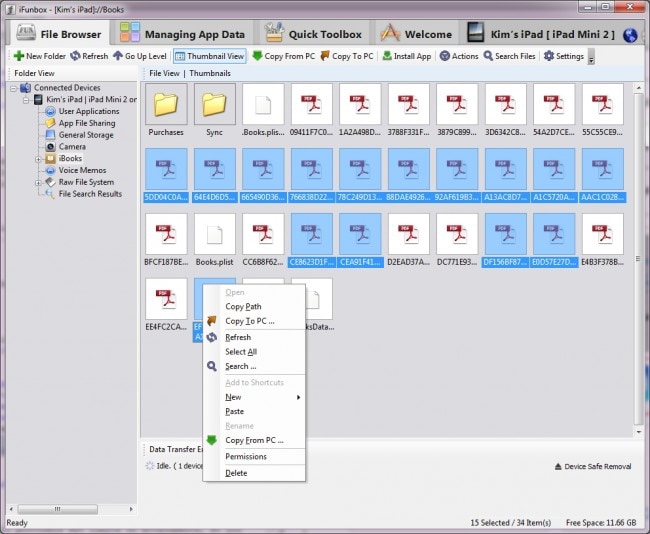Expand the toolbar overflow arrow

pos(592,57)
